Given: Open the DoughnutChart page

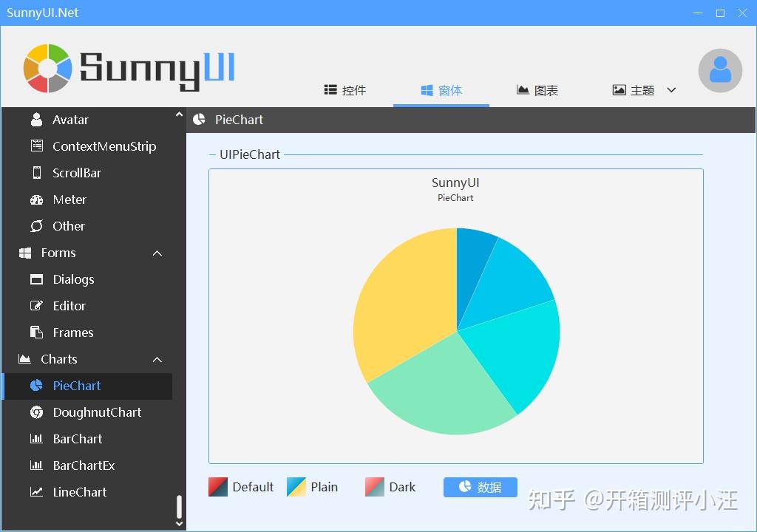Looking at the screenshot, I should [87, 412].
